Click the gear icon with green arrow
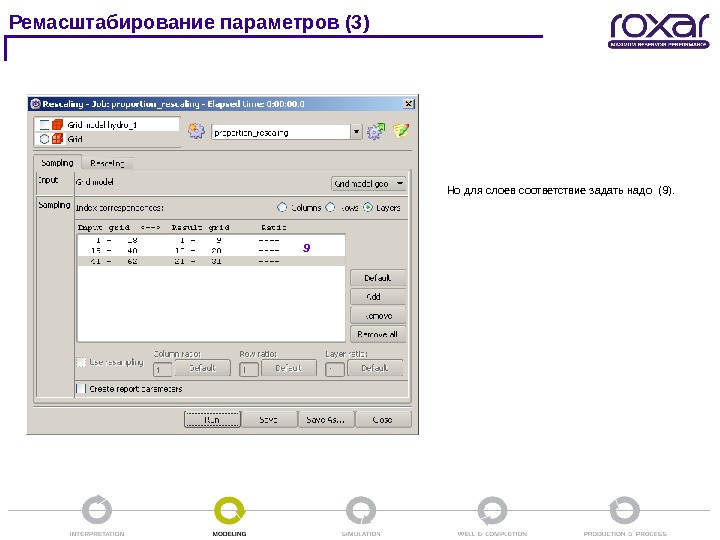 (376, 132)
